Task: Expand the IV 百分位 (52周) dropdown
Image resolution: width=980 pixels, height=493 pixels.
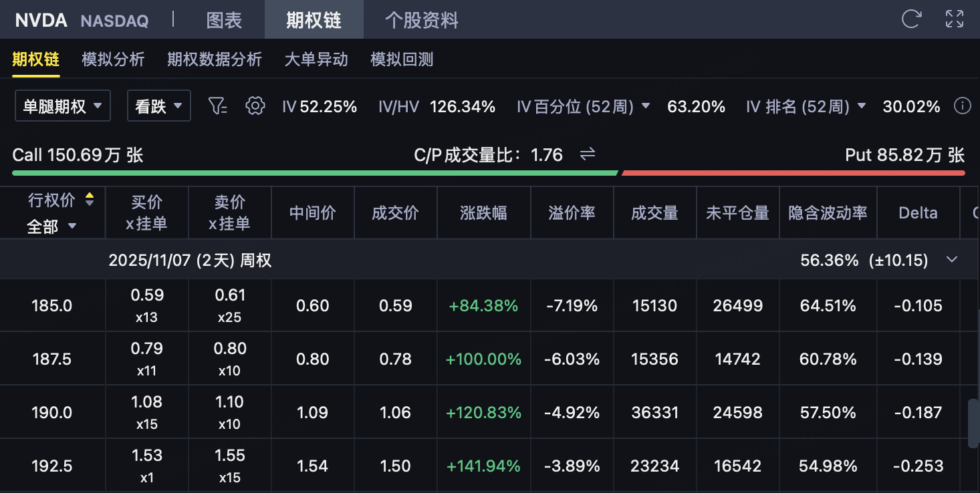Action: [x=646, y=106]
